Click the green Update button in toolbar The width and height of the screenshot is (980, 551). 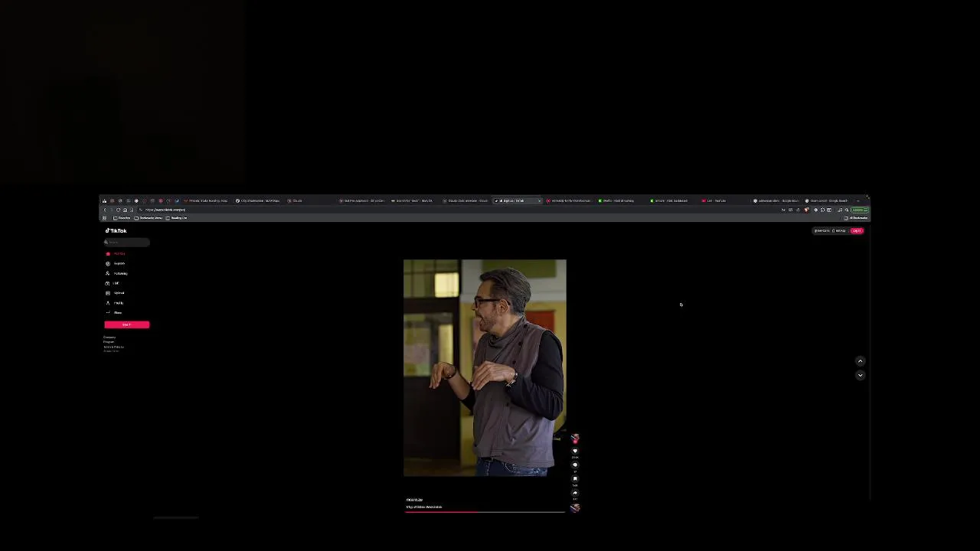pos(860,210)
